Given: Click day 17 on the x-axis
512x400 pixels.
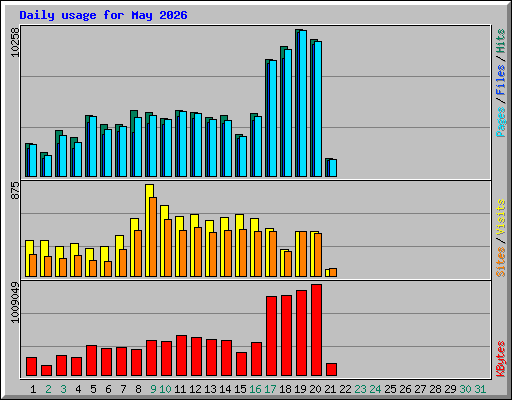Looking at the screenshot, I should (x=270, y=389).
